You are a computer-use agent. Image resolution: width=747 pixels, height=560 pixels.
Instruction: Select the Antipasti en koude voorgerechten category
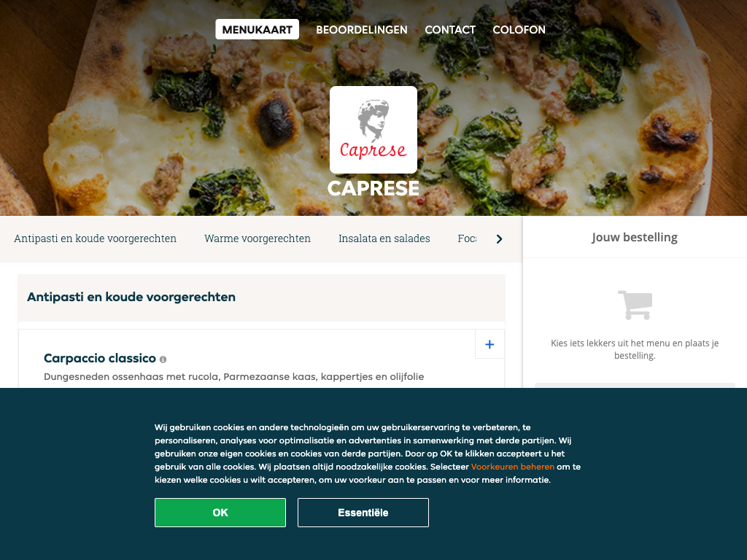coord(96,238)
